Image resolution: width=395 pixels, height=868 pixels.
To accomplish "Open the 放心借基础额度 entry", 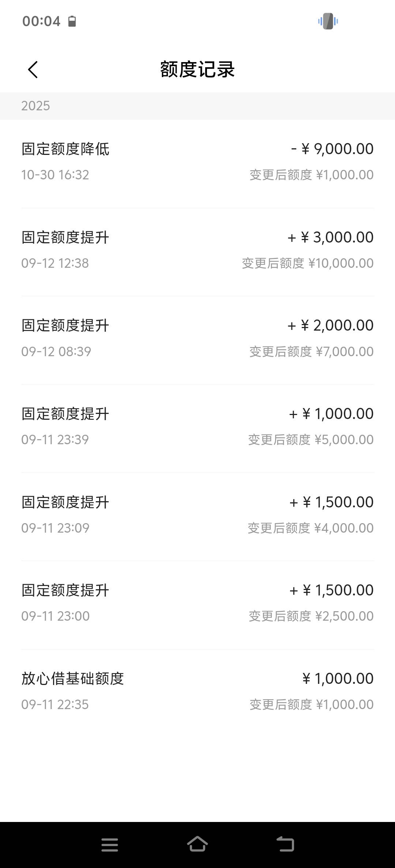I will (197, 691).
